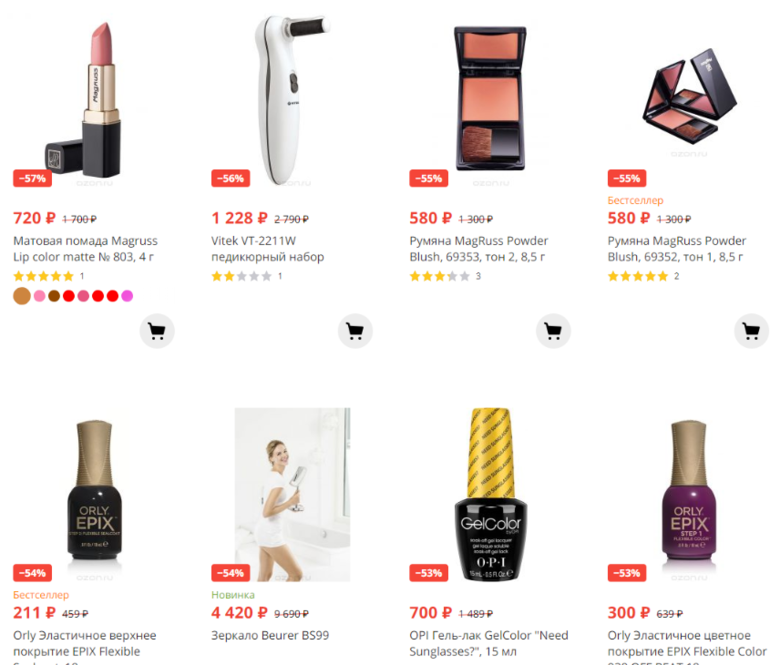View the Beurer BS99 mirror photo
This screenshot has height=665, width=770.
292,494
